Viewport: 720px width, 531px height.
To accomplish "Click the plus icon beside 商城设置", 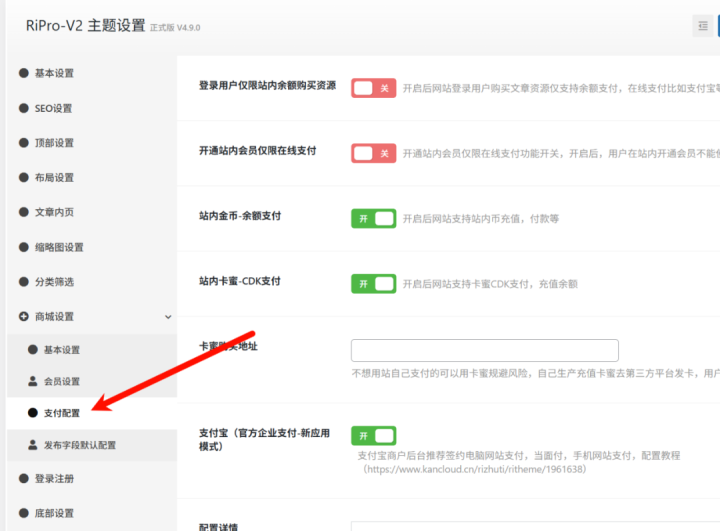I will click(x=24, y=316).
